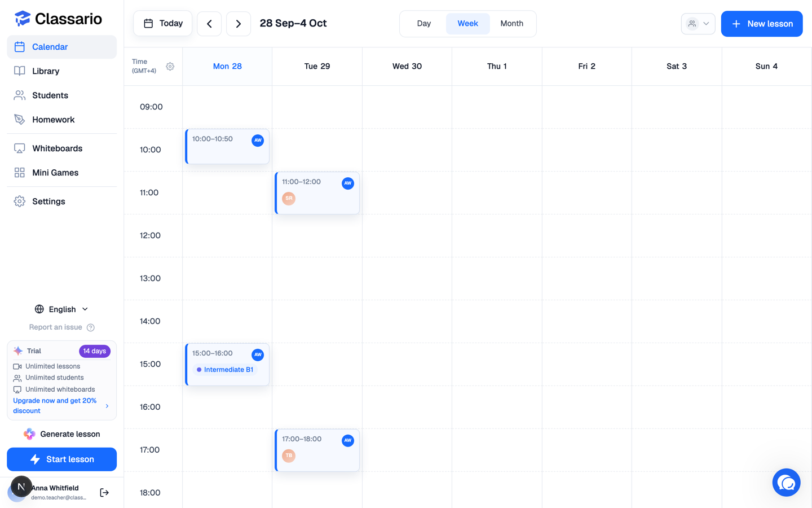Viewport: 812px width, 508px height.
Task: Click AW avatar on 10:00–10:50 lesson
Action: (x=258, y=141)
